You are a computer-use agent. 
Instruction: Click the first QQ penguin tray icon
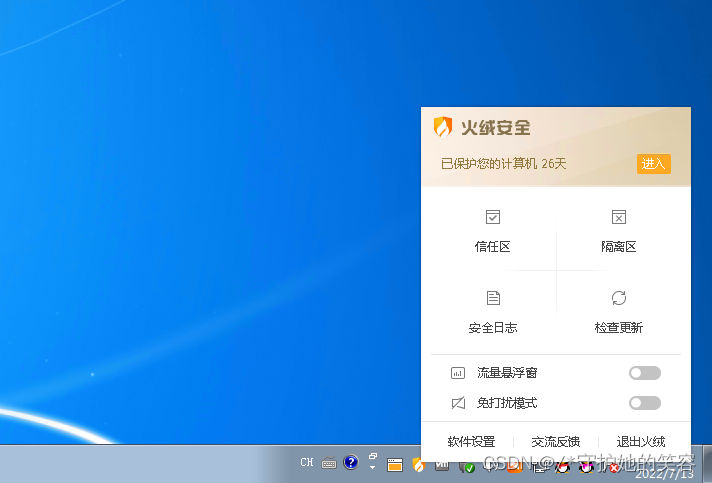point(562,466)
